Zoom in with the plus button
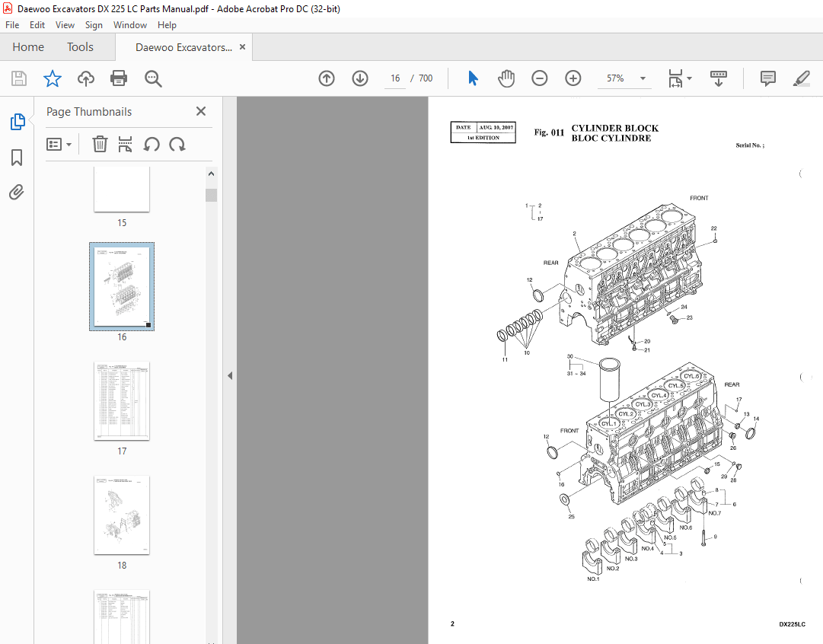 point(573,78)
